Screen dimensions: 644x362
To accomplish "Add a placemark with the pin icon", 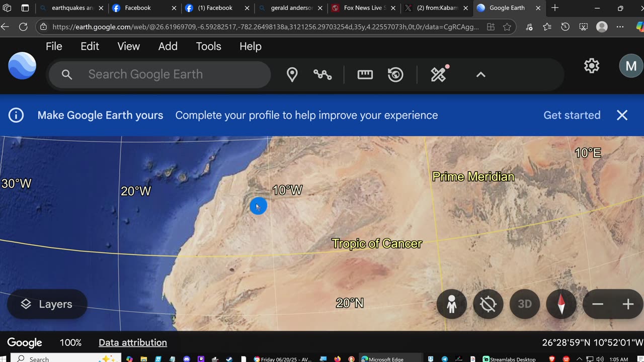I will [292, 74].
